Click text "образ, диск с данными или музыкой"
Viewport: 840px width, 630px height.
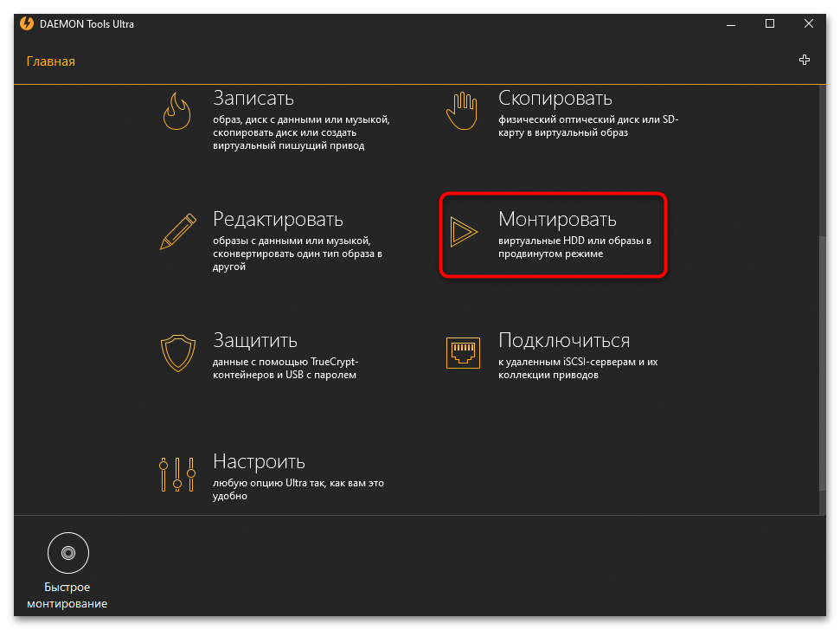301,119
